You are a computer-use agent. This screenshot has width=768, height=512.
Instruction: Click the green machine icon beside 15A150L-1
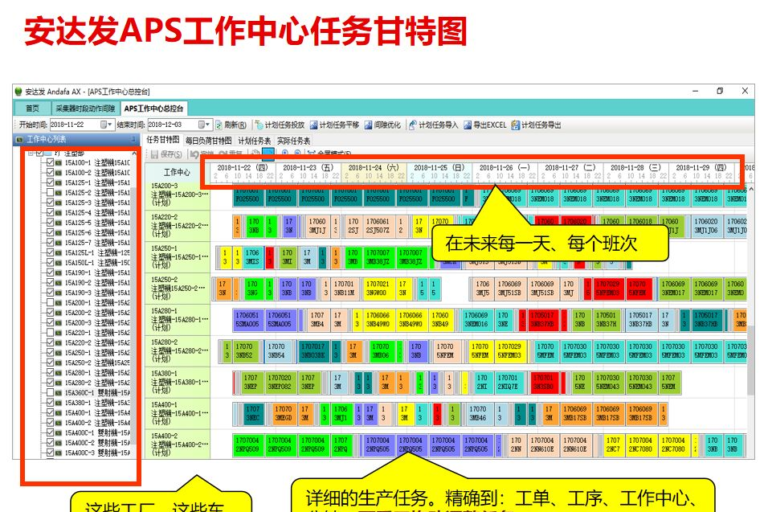(58, 263)
